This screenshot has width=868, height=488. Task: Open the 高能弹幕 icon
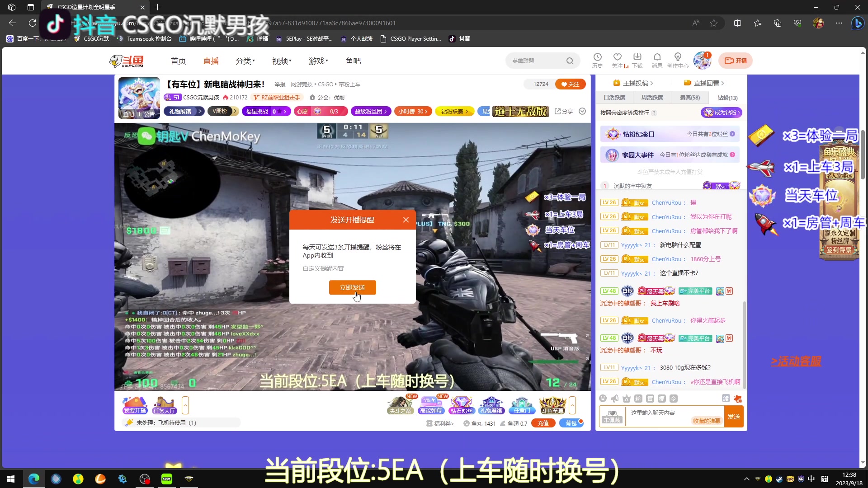coord(431,405)
